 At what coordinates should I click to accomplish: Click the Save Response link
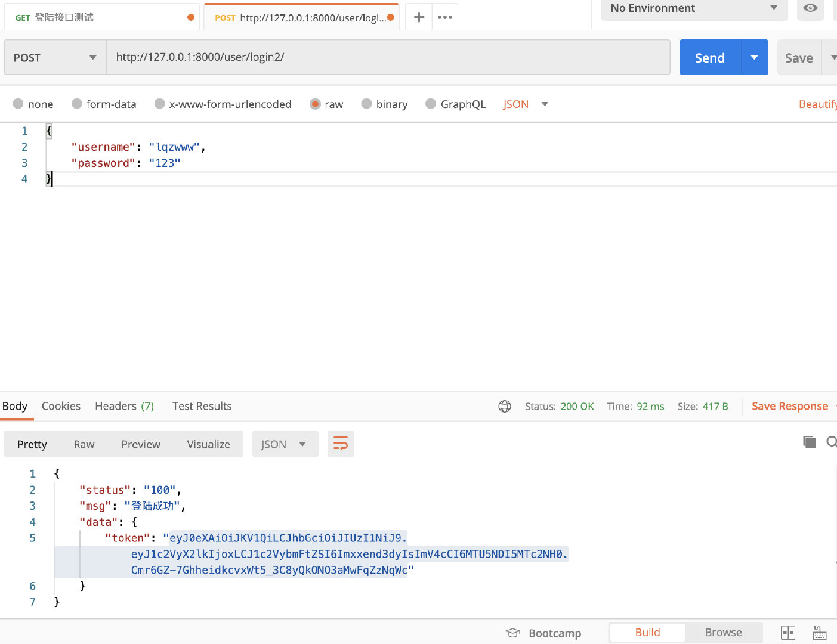789,406
